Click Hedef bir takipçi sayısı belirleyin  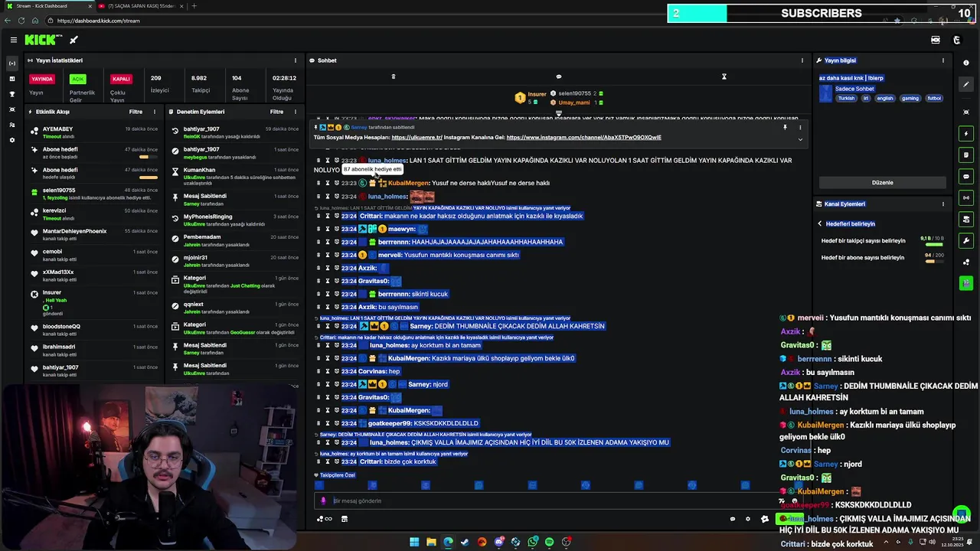(863, 241)
